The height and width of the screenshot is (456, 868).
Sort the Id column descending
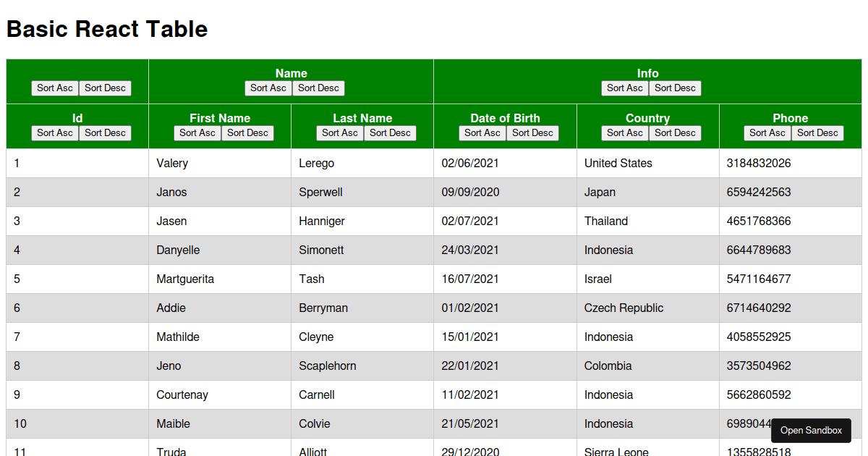[105, 133]
